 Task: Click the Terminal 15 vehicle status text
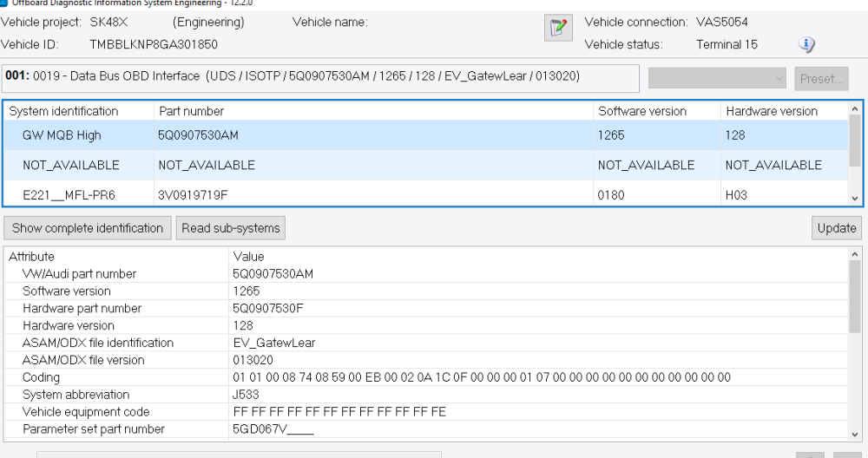pos(727,44)
